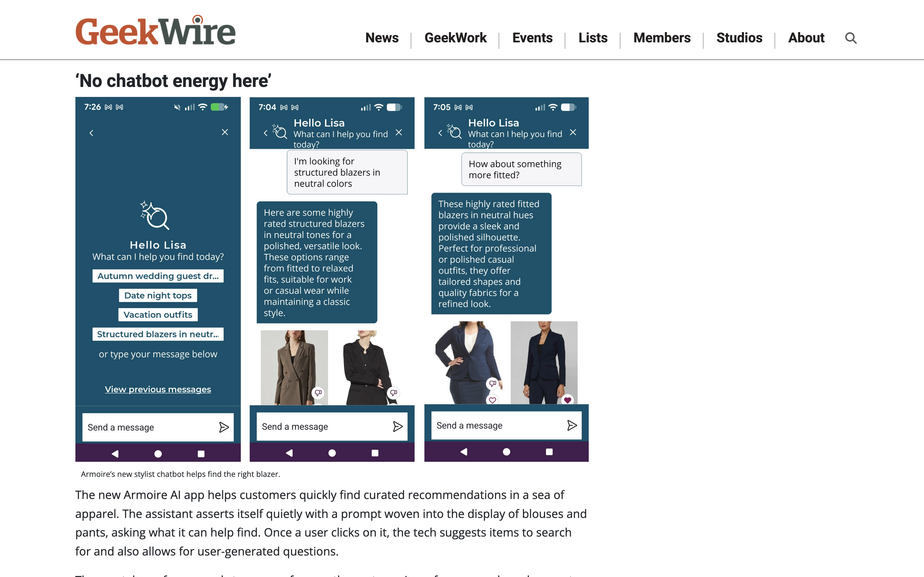This screenshot has width=924, height=577.
Task: Click Wi-Fi icon in 7:04 status bar
Action: pos(379,107)
